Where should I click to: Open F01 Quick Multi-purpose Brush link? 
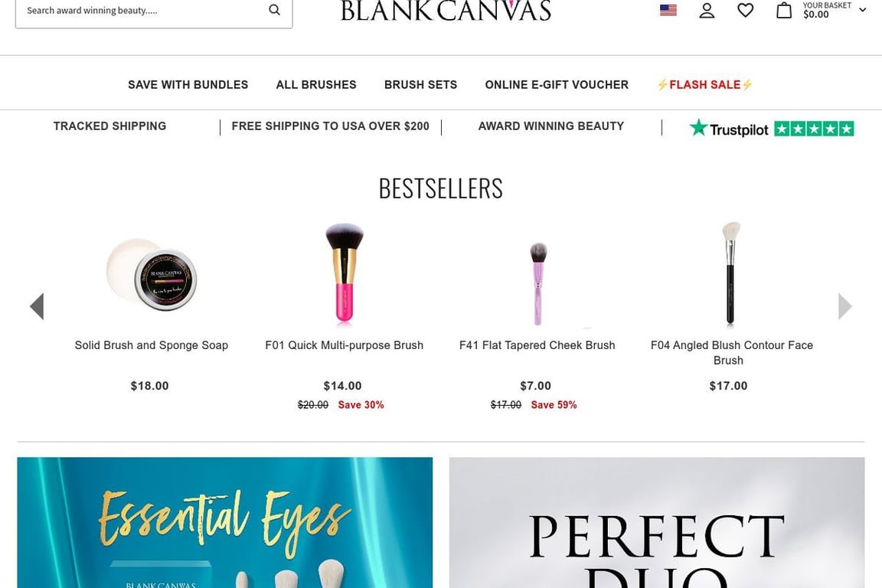pyautogui.click(x=344, y=345)
